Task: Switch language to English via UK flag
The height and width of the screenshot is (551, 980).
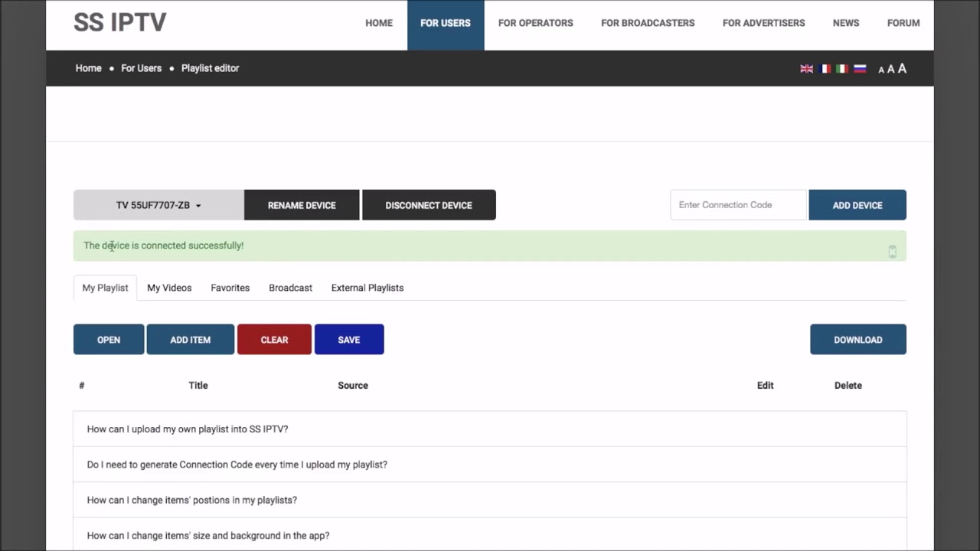Action: pyautogui.click(x=806, y=69)
